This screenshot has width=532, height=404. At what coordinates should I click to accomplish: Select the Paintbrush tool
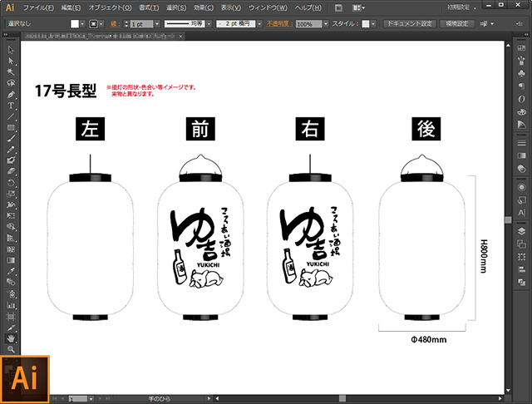[x=11, y=138]
